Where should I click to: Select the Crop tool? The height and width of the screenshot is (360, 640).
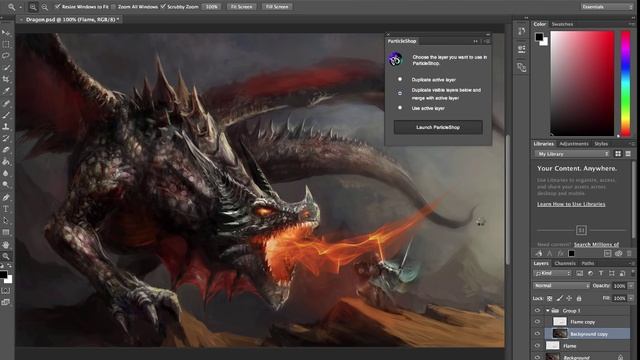[x=6, y=79]
